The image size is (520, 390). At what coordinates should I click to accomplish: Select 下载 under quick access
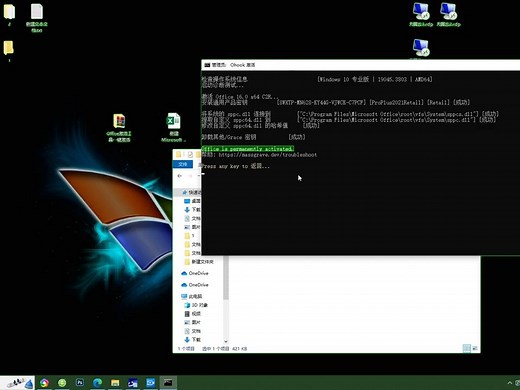point(192,210)
